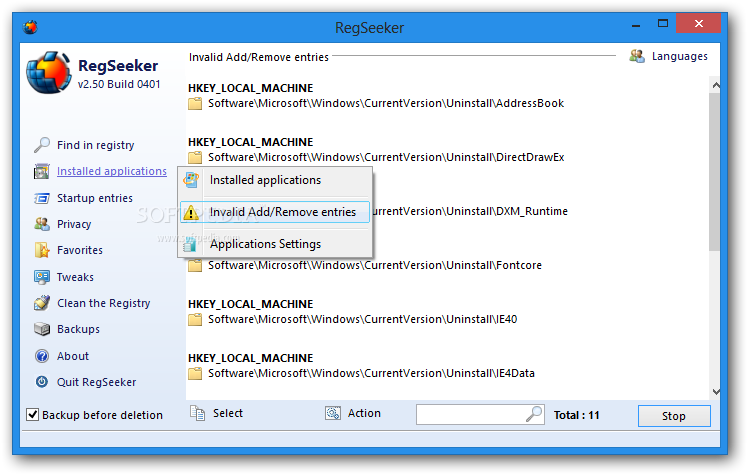Minimize the RegSeeker window
The height and width of the screenshot is (475, 748).
[x=635, y=24]
